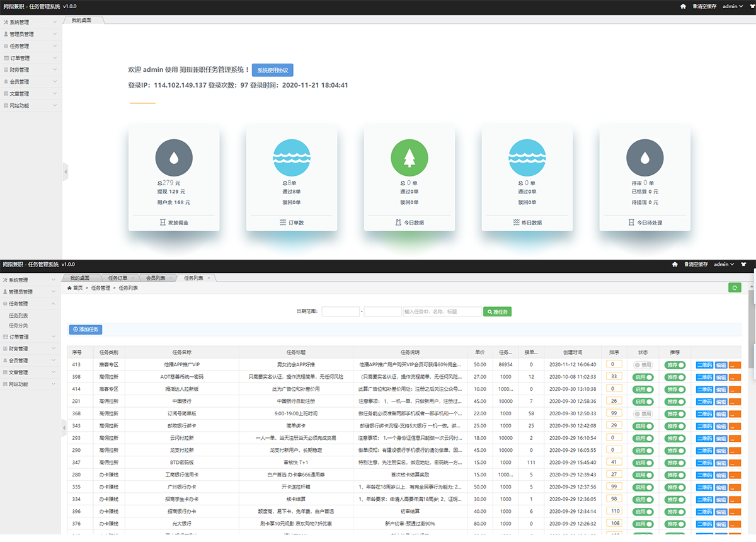Click the task ID search input field
This screenshot has height=542, width=756.
(442, 311)
